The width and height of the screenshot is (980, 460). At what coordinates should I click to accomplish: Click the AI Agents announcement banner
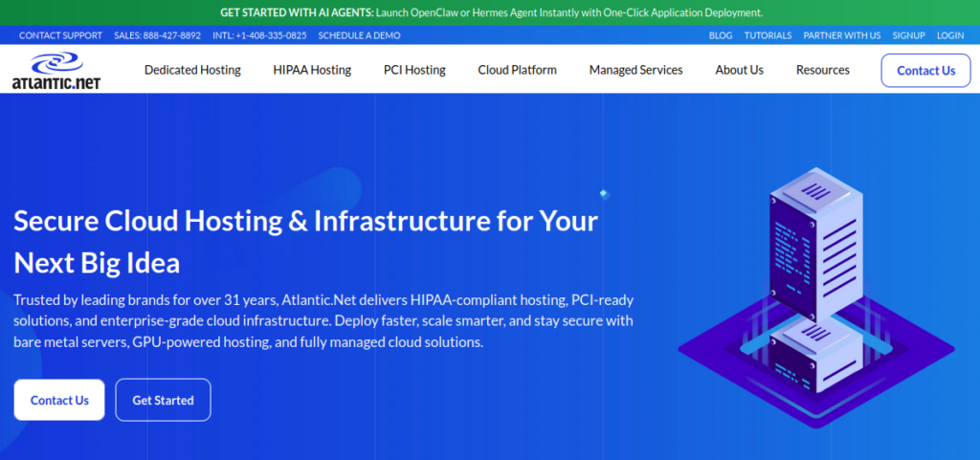pos(490,12)
